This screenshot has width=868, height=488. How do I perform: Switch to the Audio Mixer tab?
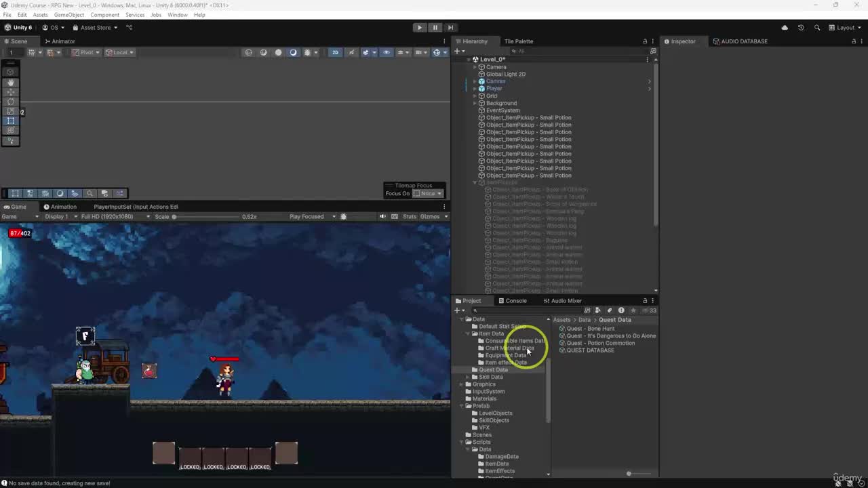pos(562,301)
